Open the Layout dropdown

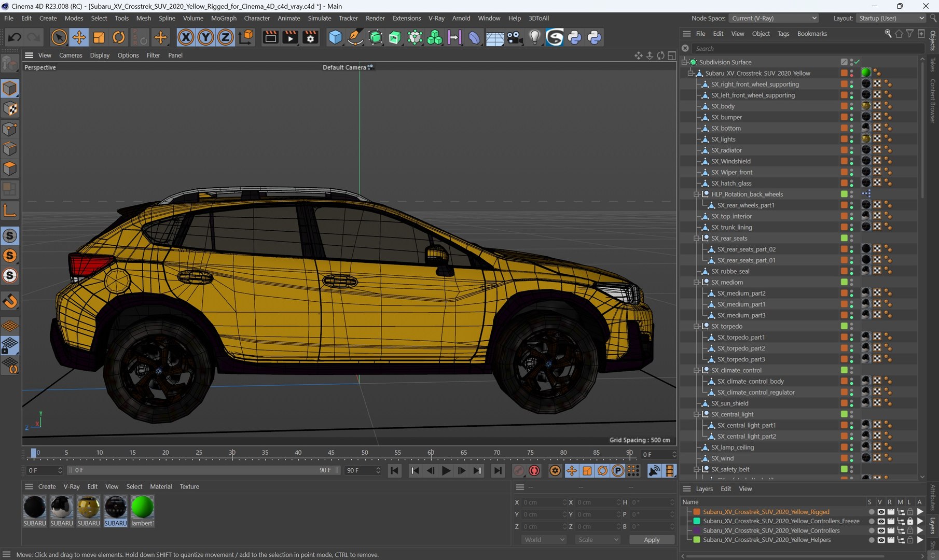pyautogui.click(x=891, y=18)
